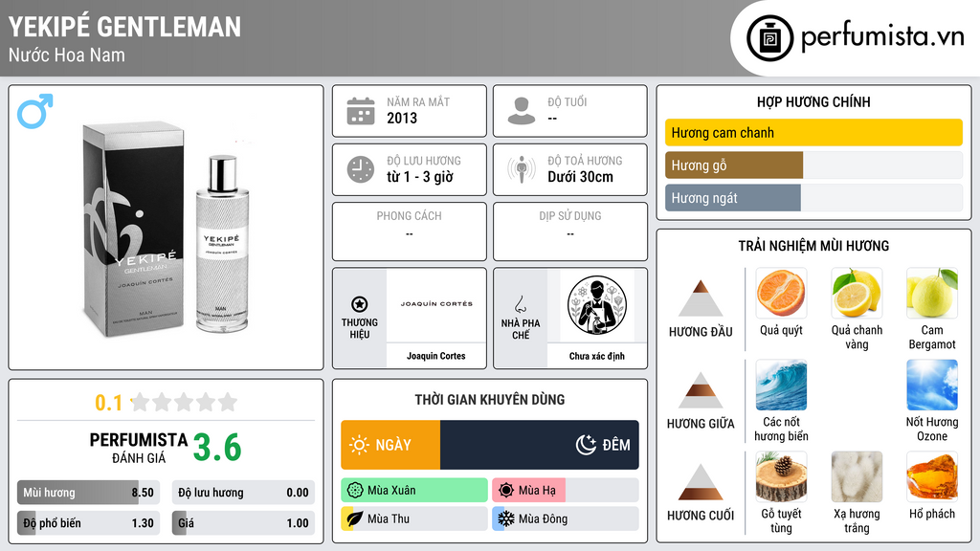Click the leaf icon for Mùa Thu

click(x=355, y=518)
